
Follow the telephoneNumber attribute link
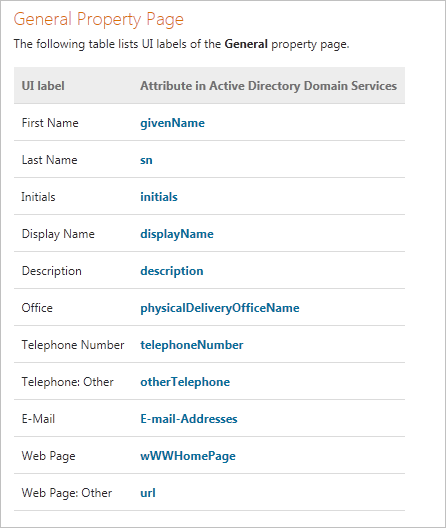click(192, 345)
